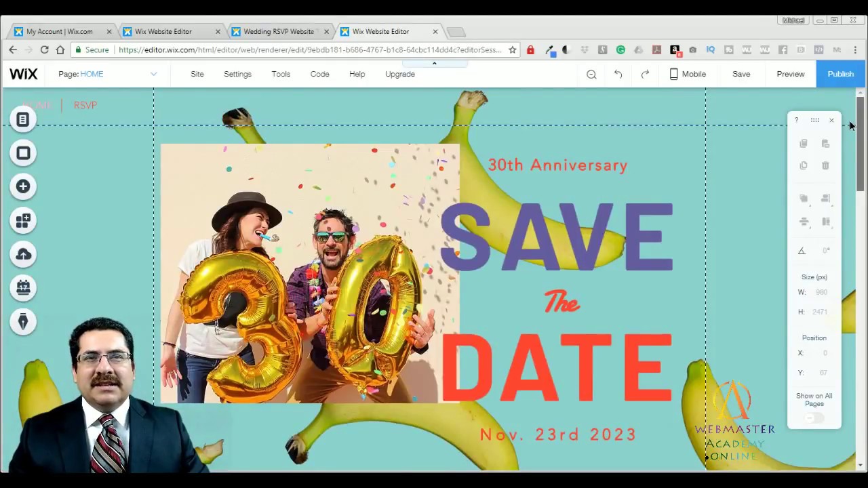Open the Background panel in left sidebar
This screenshot has width=868, height=488.
point(23,153)
